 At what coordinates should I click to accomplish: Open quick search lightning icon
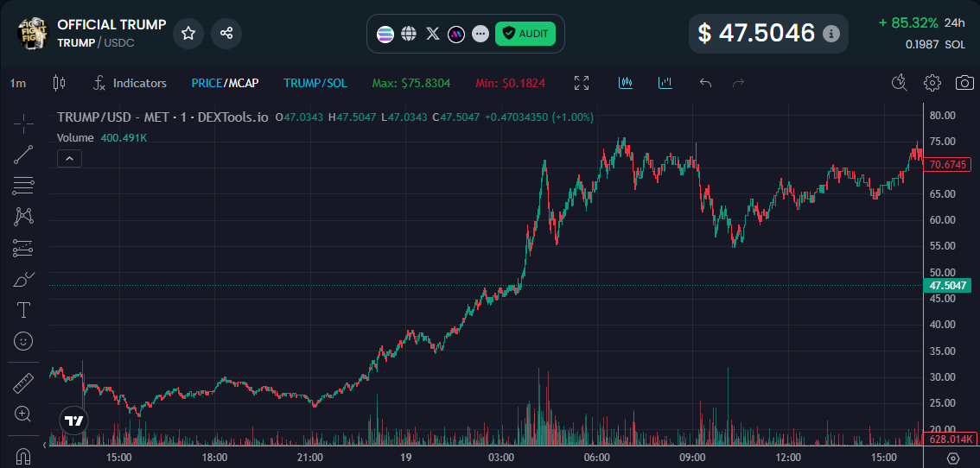[x=900, y=83]
